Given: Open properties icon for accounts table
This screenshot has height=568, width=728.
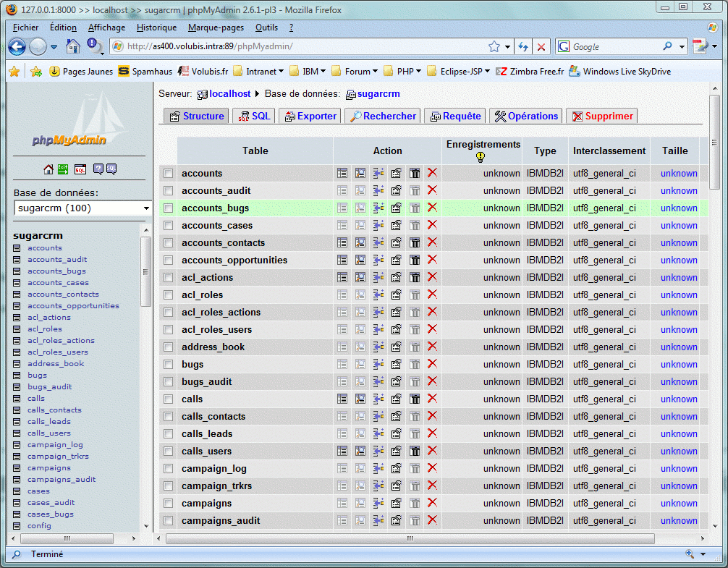Looking at the screenshot, I should point(396,173).
